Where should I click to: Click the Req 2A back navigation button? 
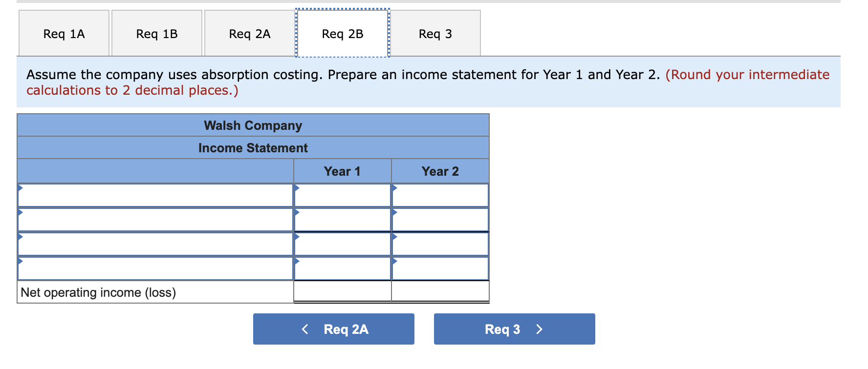[333, 329]
